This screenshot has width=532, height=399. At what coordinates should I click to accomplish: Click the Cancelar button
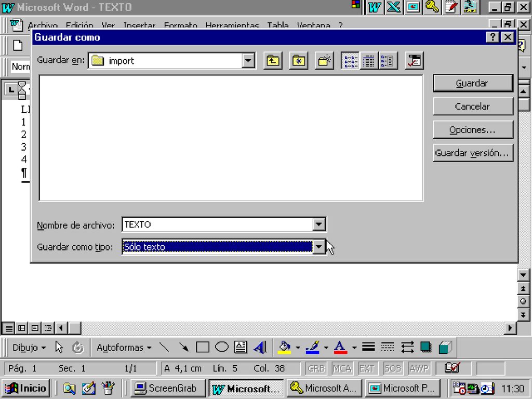click(x=473, y=107)
